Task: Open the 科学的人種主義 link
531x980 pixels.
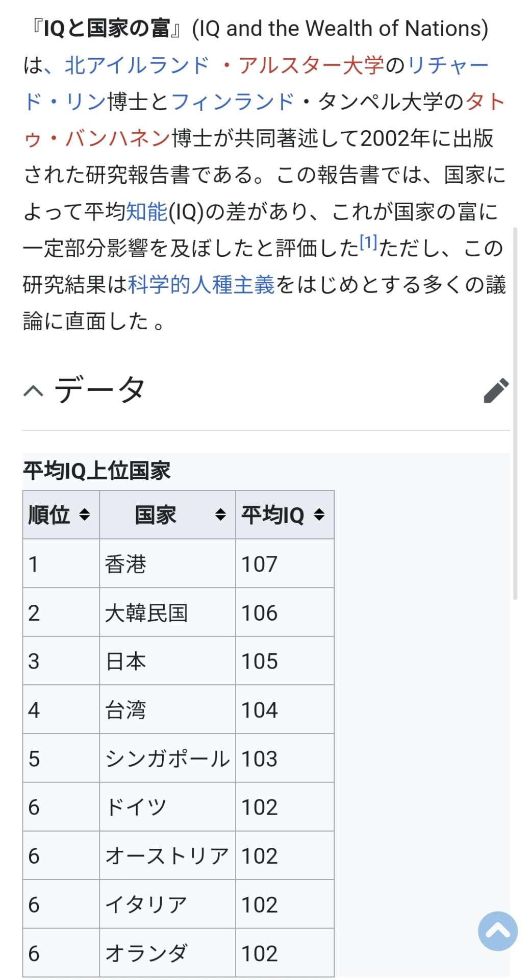Action: 201,284
